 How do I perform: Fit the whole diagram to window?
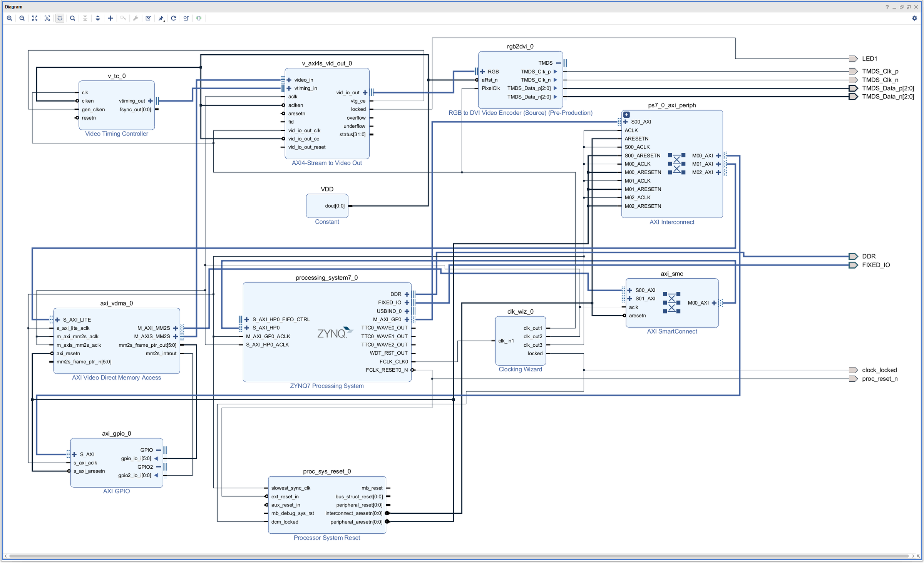[35, 18]
